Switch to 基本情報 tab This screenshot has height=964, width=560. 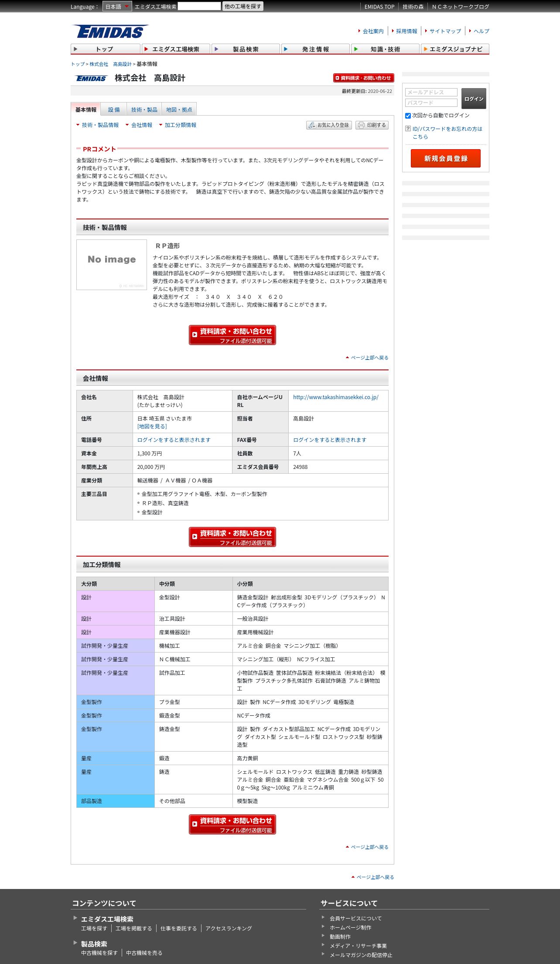pos(86,109)
